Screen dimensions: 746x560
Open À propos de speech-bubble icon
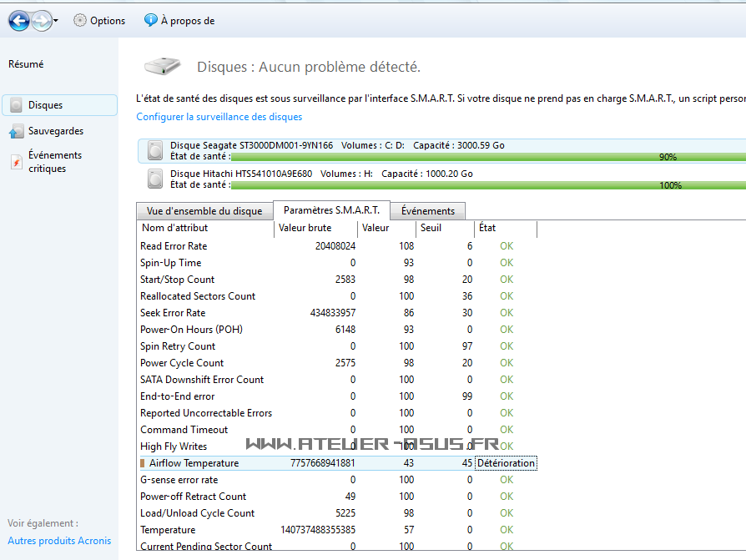(x=150, y=21)
